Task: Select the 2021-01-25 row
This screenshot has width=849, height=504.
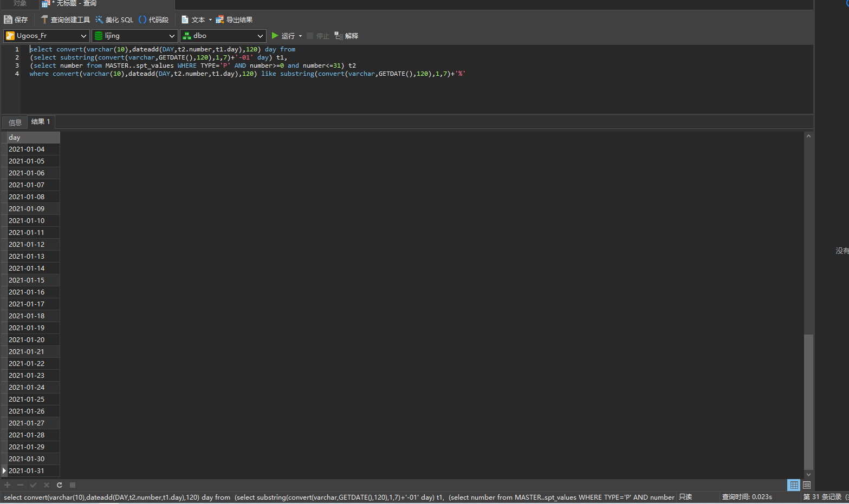Action: pos(34,400)
